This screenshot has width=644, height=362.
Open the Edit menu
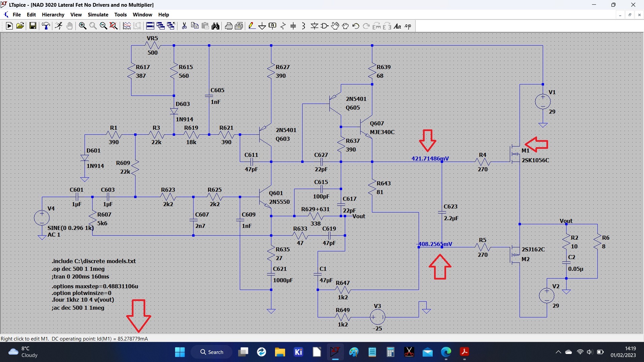click(31, 15)
